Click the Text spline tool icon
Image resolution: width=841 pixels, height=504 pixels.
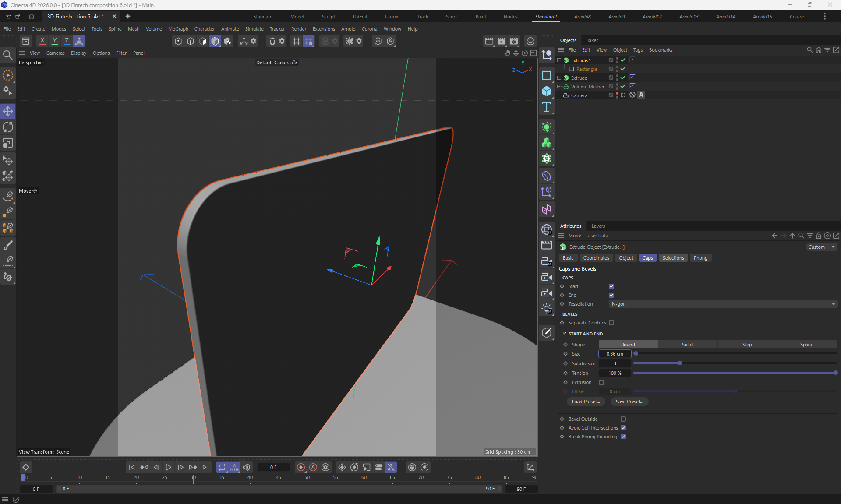546,107
